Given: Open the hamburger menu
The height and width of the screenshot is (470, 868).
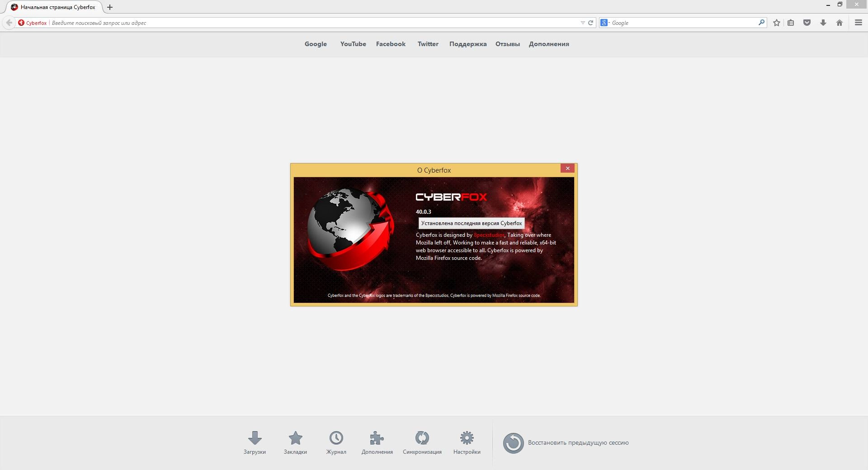Looking at the screenshot, I should coord(859,23).
